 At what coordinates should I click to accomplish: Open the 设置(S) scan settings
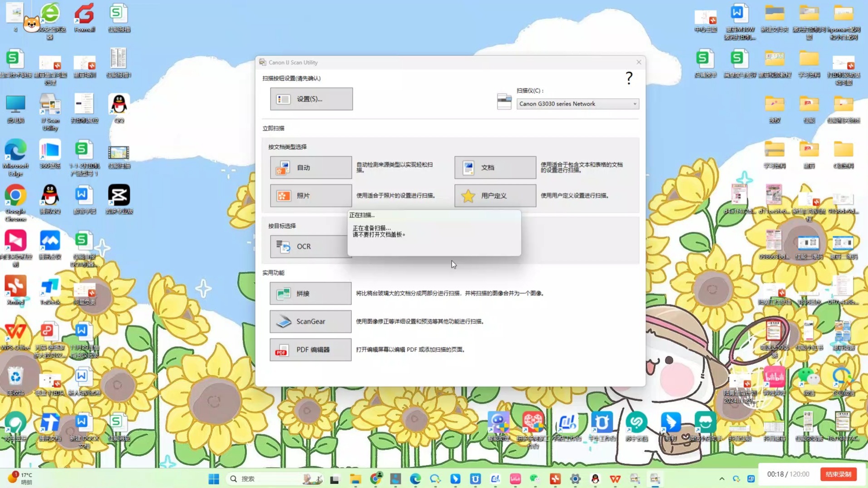311,99
